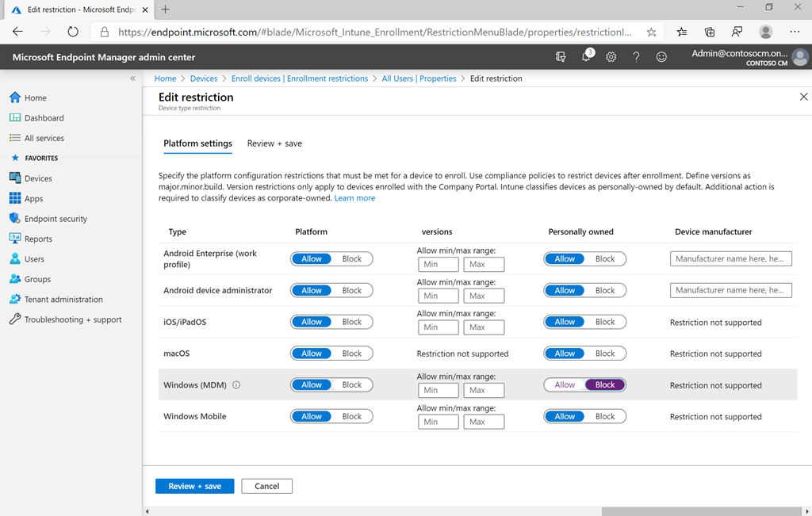Open the portal settings gear
The height and width of the screenshot is (516, 812).
[x=611, y=56]
